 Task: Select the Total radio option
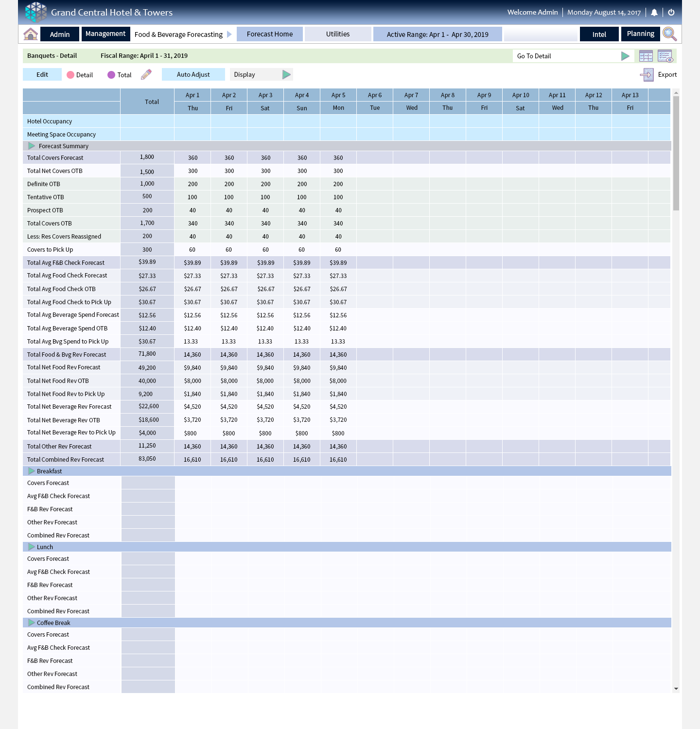tap(111, 75)
